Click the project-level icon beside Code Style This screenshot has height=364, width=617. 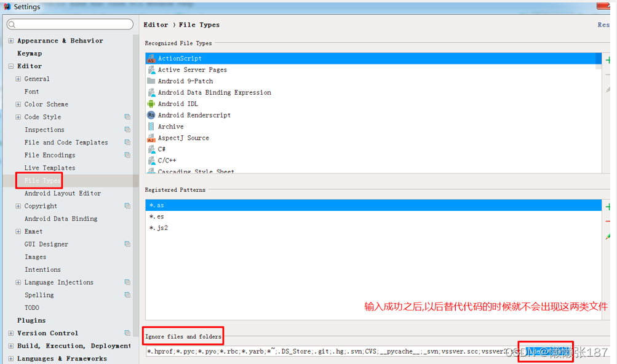click(x=127, y=117)
